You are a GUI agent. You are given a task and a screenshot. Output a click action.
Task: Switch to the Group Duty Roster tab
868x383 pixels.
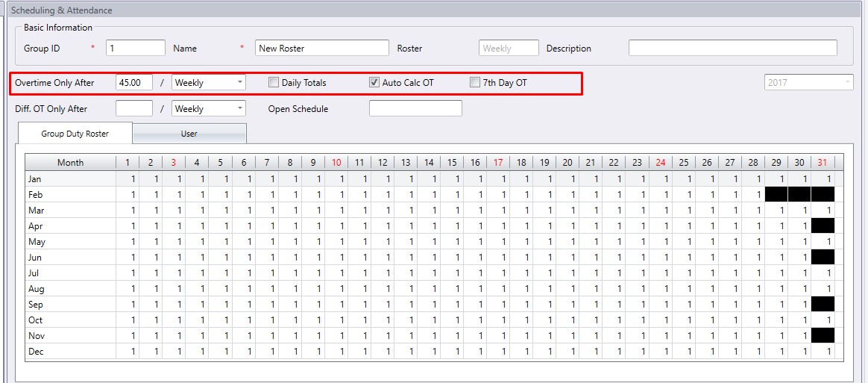tap(75, 134)
